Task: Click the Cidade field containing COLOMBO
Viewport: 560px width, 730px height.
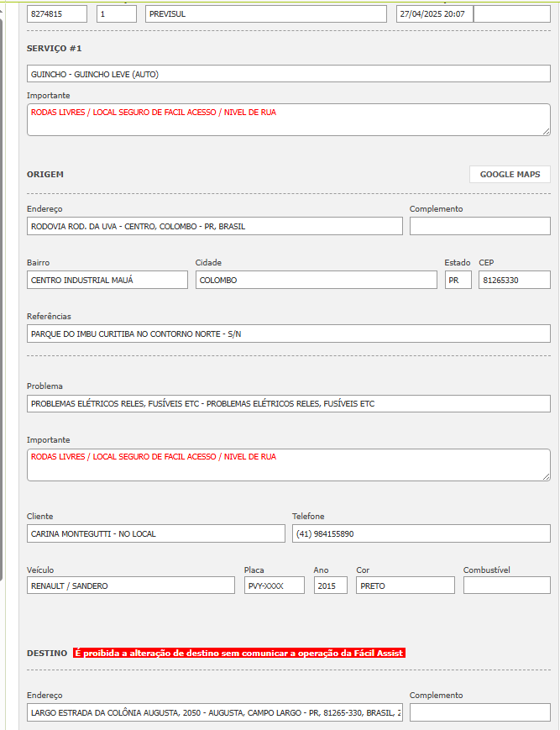Action: (317, 280)
